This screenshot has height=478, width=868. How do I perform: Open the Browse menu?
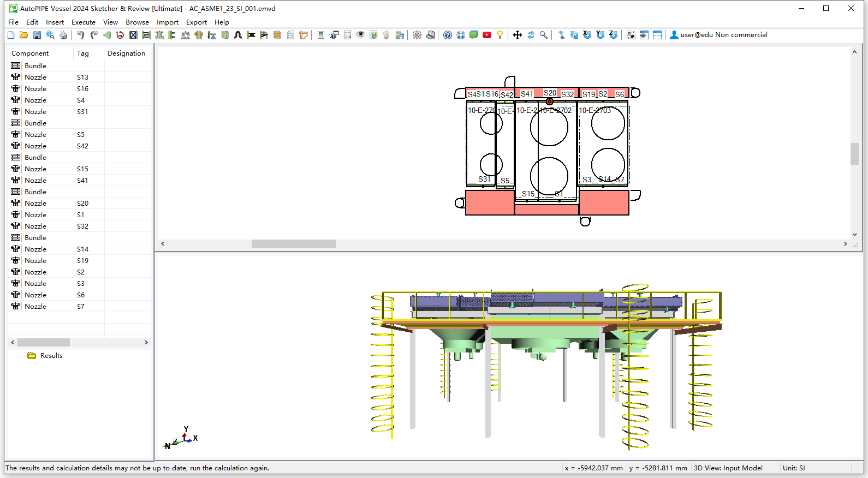137,22
